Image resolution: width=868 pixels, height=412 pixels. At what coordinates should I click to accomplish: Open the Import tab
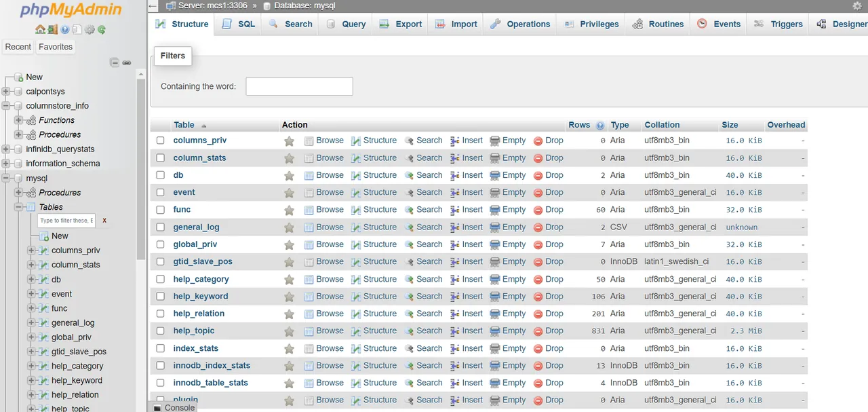[456, 24]
